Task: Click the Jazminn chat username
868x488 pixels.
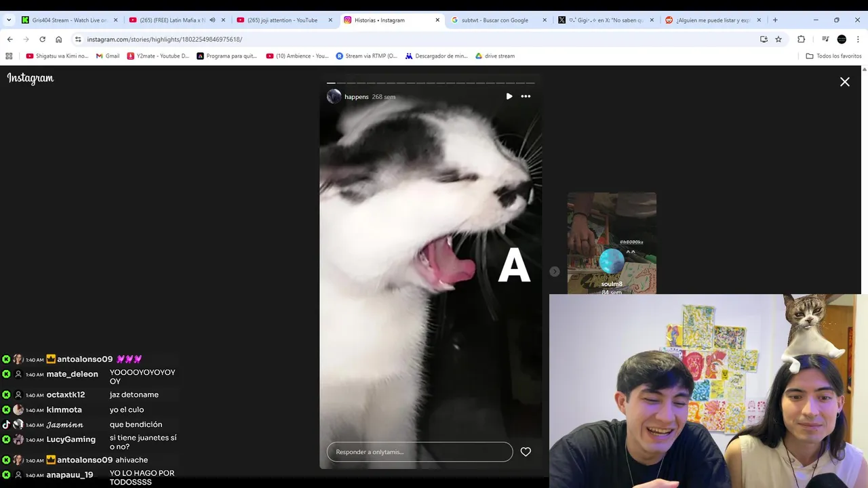Action: pyautogui.click(x=64, y=425)
